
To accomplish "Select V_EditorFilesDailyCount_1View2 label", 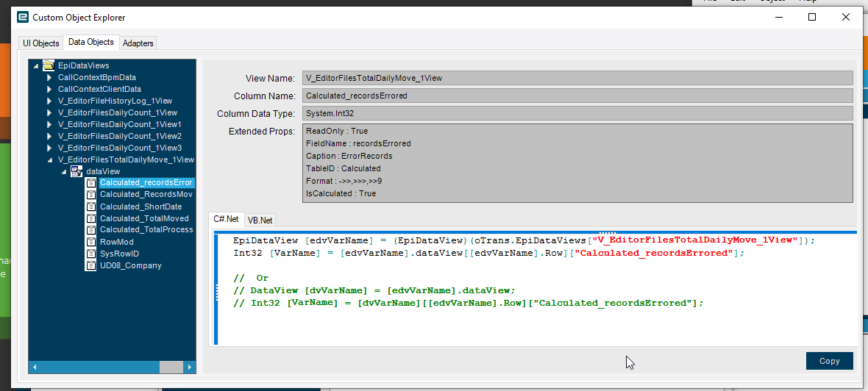I will 120,136.
